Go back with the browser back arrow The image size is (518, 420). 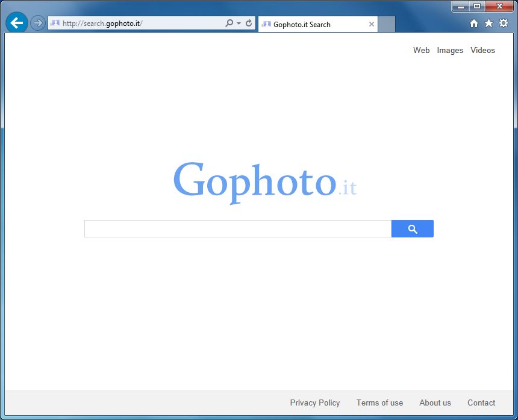(x=16, y=22)
